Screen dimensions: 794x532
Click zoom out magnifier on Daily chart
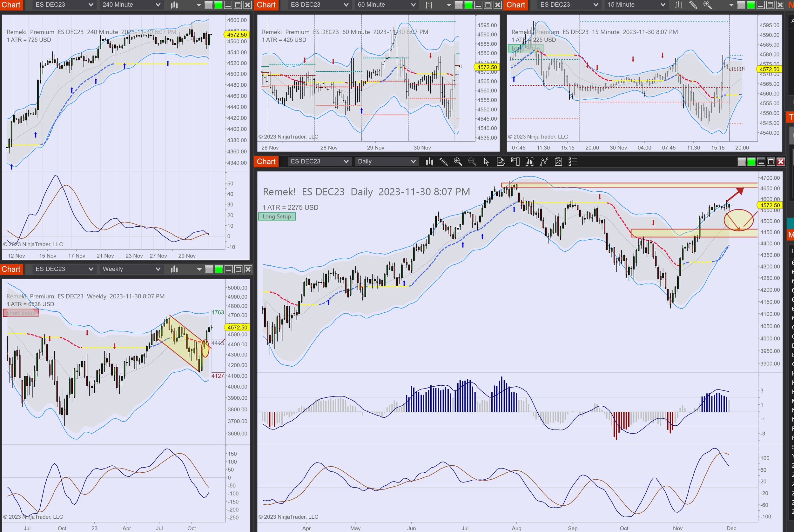(x=472, y=162)
